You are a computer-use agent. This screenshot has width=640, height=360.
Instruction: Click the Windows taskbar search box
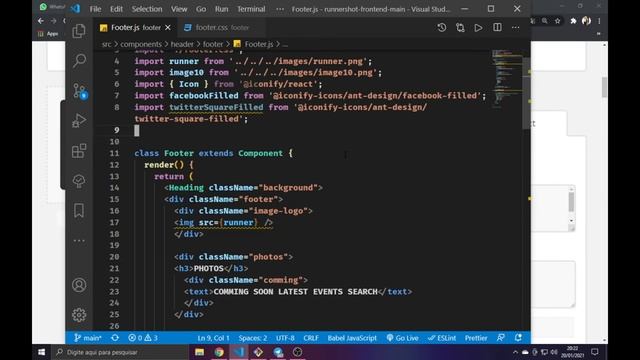click(120, 352)
